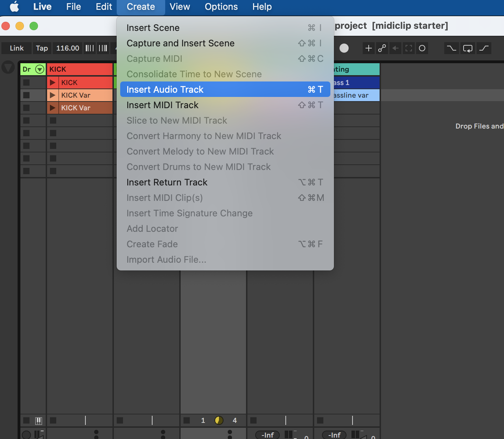Image resolution: width=504 pixels, height=439 pixels.
Task: Launch the KICK clip in first slot
Action: 53,83
